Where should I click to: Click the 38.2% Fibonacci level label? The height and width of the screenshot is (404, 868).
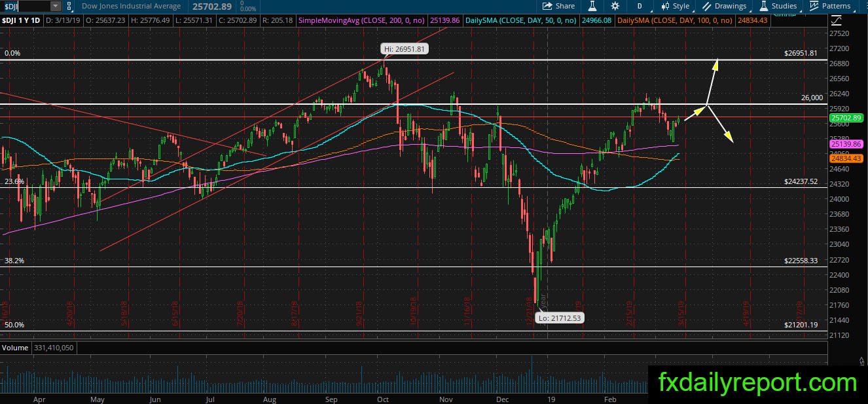click(x=14, y=260)
